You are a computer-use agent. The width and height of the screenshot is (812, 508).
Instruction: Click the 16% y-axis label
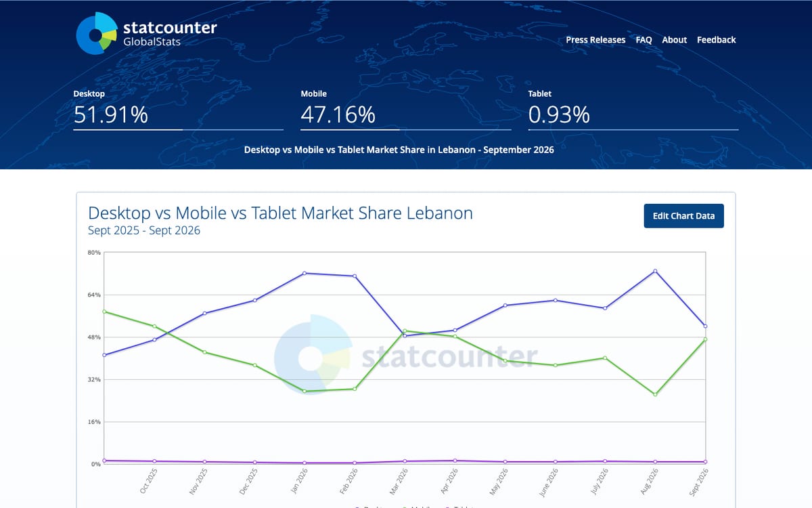(x=93, y=421)
